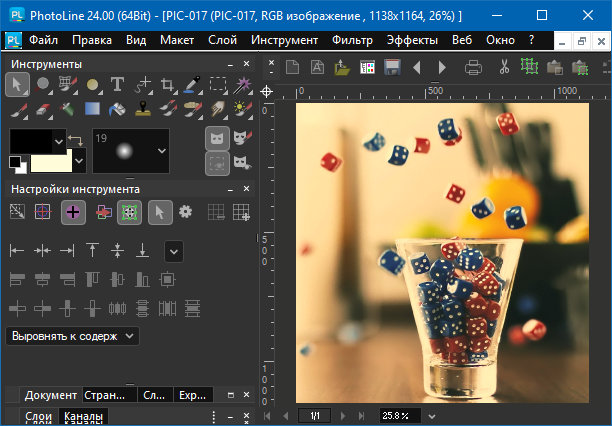612x426 pixels.
Task: Pick the Eyedropper color picker tool
Action: point(193,84)
